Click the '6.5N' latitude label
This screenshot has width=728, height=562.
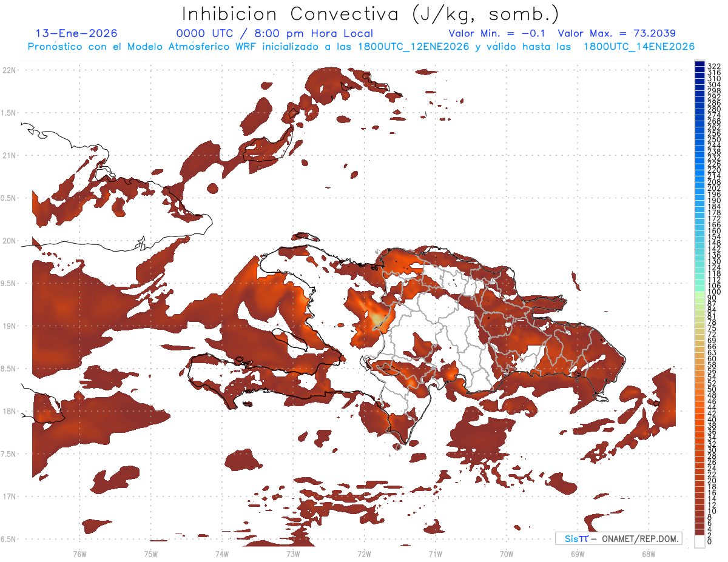pyautogui.click(x=8, y=539)
